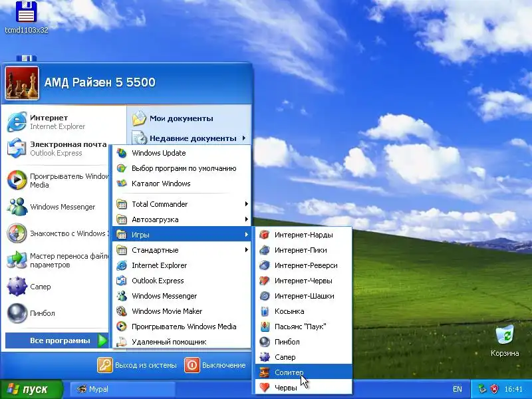Screen dimensions: 532x399
Task: Open the pinned Интернет Internet Explorer icon
Action: [x=17, y=122]
